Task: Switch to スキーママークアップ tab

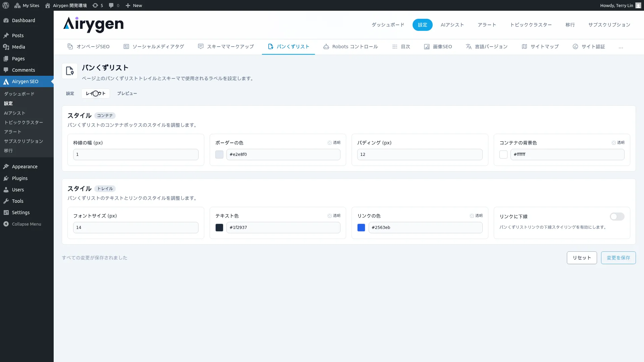Action: pyautogui.click(x=226, y=47)
